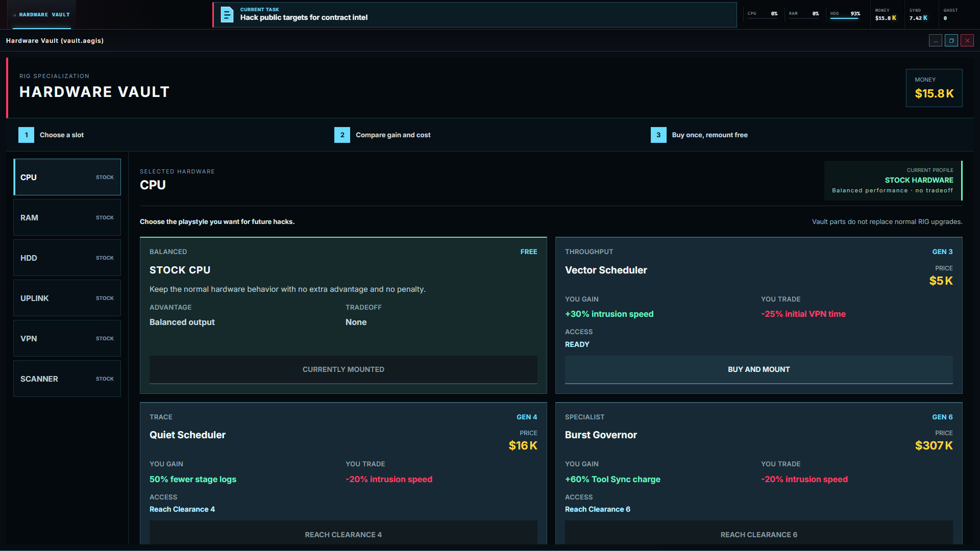The width and height of the screenshot is (980, 551).
Task: Click the Currently Mounted button
Action: click(x=343, y=369)
